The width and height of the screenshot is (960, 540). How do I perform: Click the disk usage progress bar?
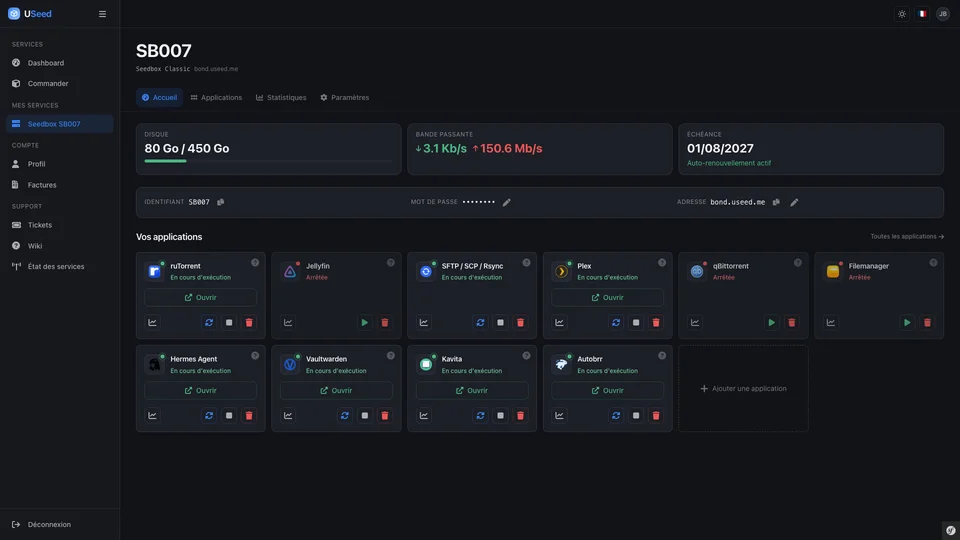pos(268,161)
